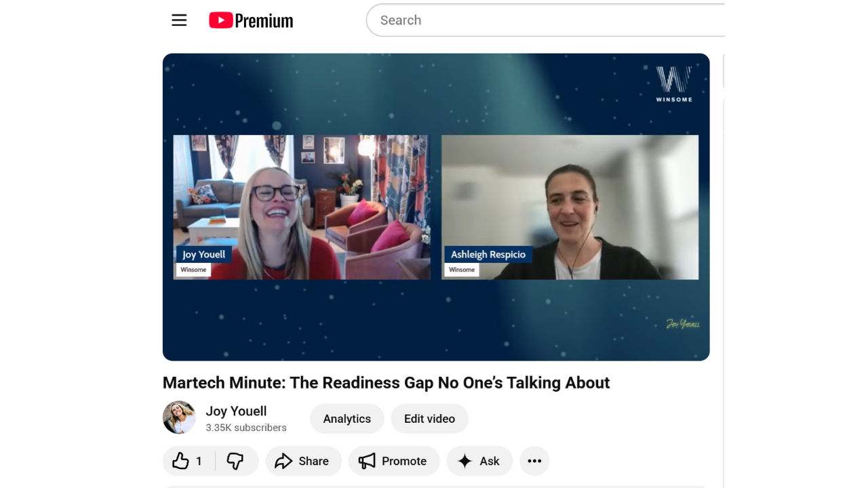Click the video player to pause playback

coord(436,207)
